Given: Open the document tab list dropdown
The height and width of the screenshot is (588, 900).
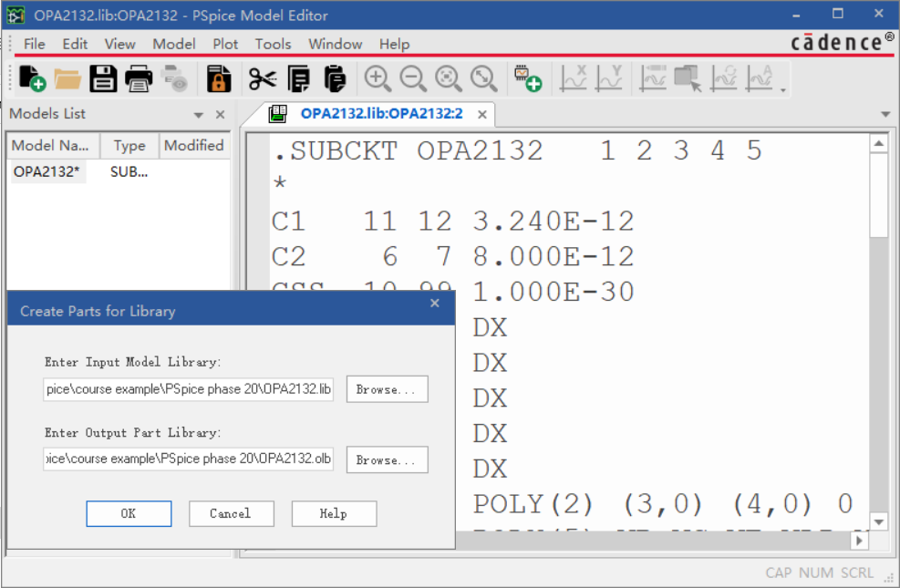Looking at the screenshot, I should (885, 114).
